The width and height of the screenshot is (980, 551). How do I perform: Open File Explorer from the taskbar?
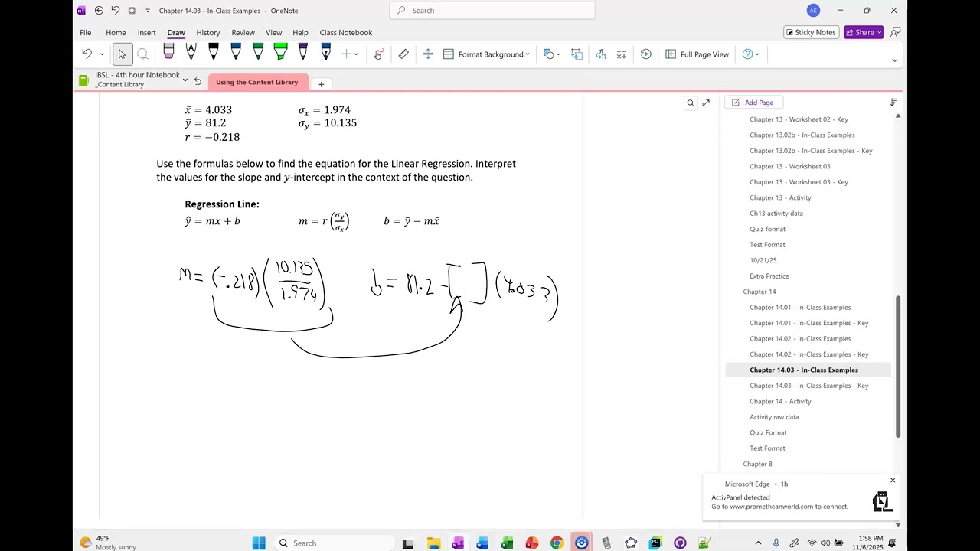433,543
